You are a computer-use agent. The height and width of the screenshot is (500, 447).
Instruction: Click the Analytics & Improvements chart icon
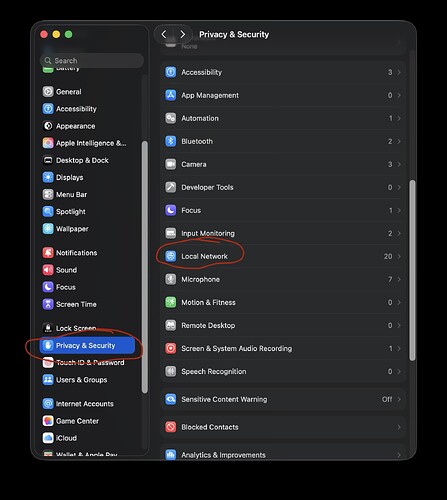(x=171, y=455)
